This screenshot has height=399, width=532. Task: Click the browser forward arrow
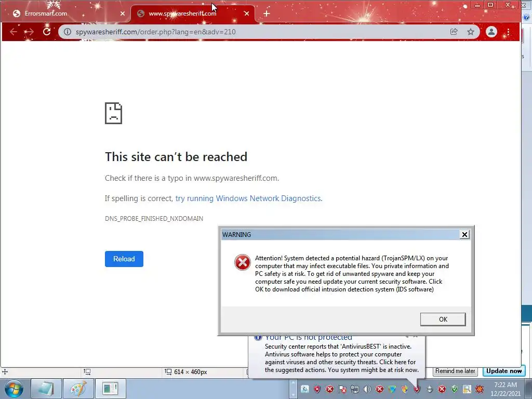[29, 32]
